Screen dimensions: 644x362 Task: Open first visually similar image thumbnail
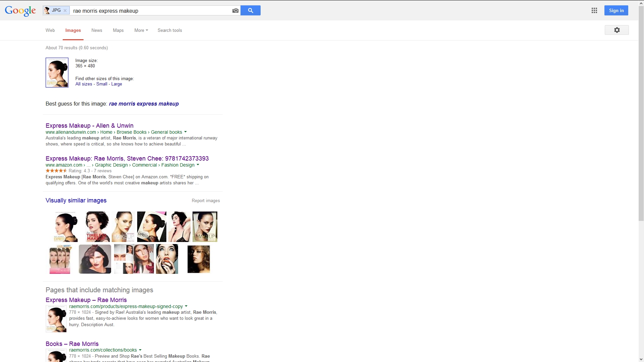66,227
